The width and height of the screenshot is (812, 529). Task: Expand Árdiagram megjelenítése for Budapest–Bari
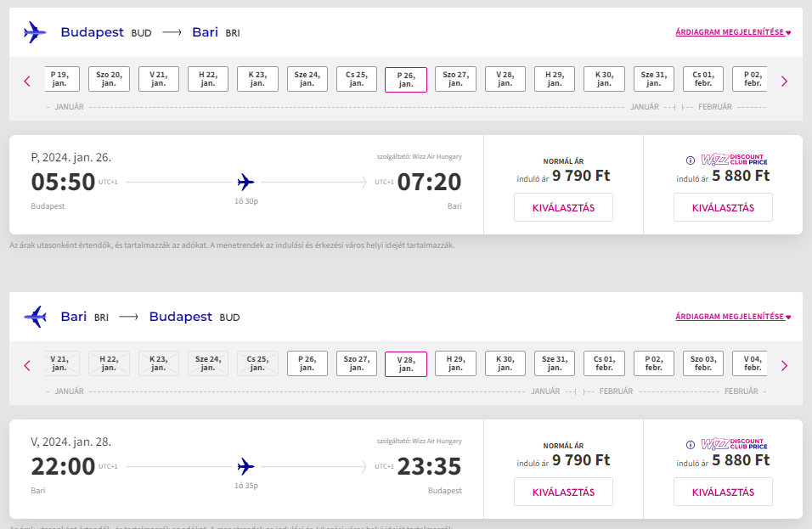pyautogui.click(x=733, y=32)
